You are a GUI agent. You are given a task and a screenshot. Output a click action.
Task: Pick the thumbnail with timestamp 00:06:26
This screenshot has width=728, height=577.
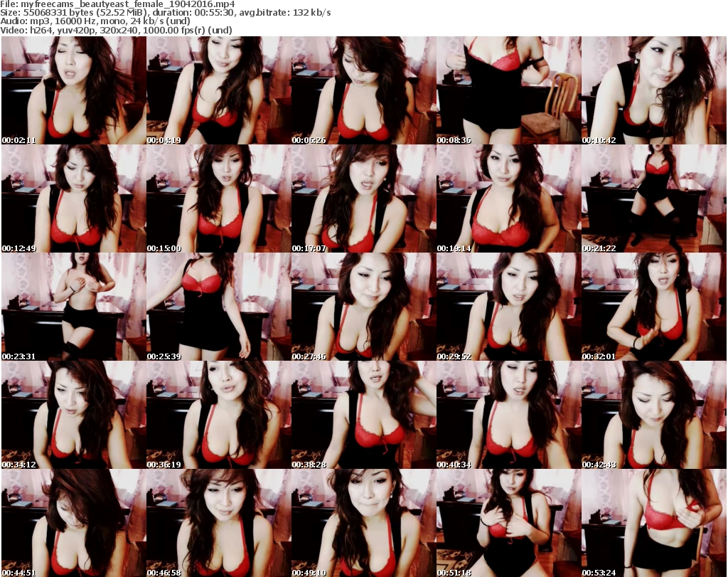click(x=363, y=90)
